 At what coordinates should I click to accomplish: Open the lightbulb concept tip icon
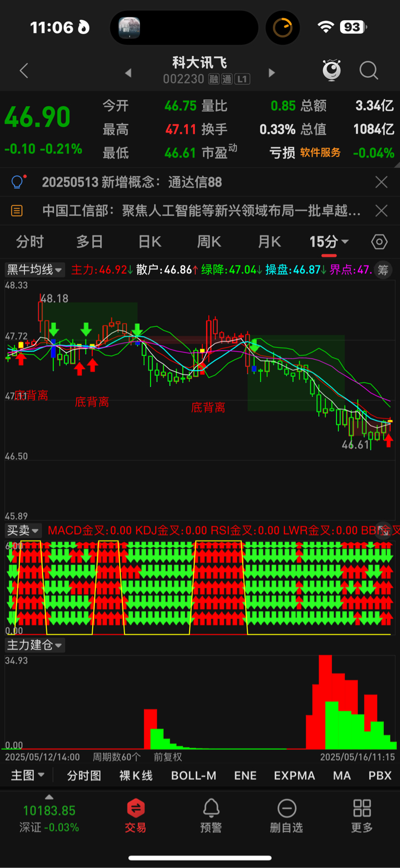coord(18,182)
